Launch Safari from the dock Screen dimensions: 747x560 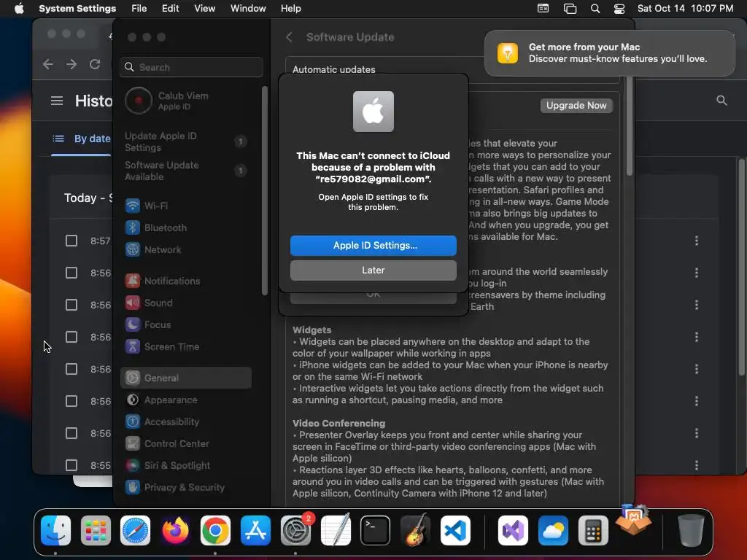point(135,530)
